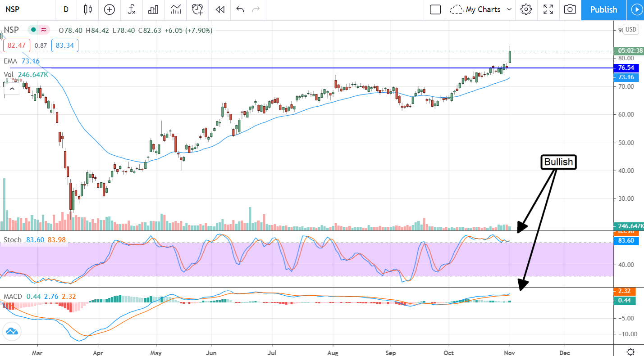Take a chart snapshot with the camera icon

(x=570, y=9)
